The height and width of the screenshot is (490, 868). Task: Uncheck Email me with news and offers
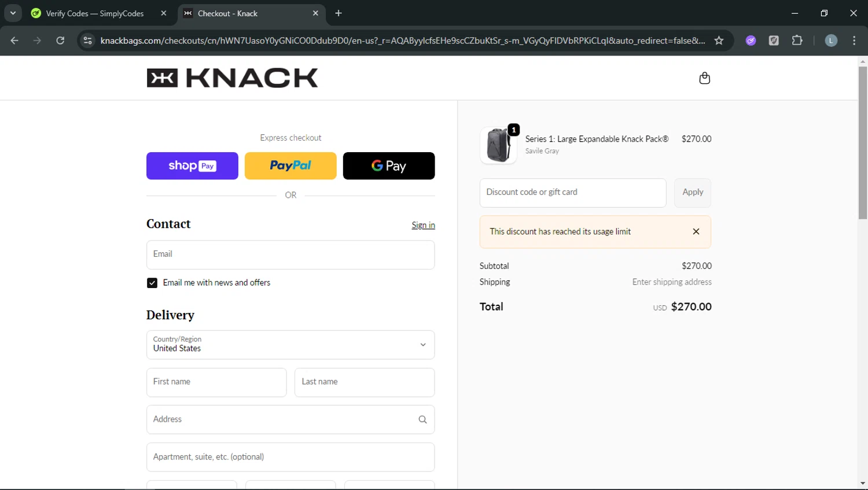point(152,283)
